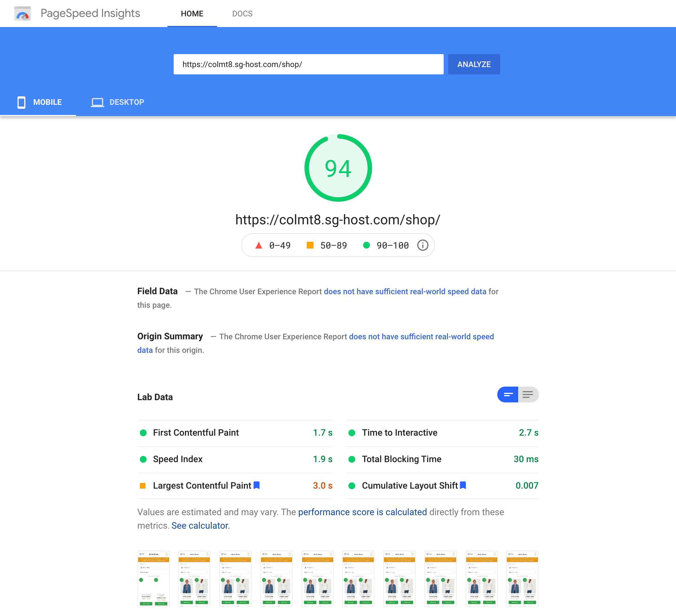676x616 pixels.
Task: Click green dot beside Total Blocking Time
Action: 352,459
